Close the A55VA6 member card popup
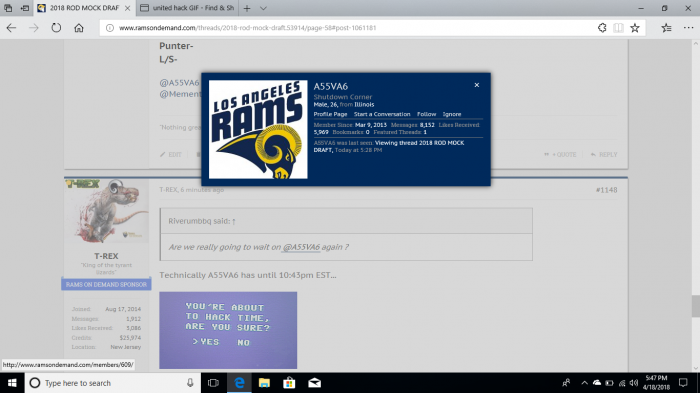700x393 pixels. [x=477, y=85]
